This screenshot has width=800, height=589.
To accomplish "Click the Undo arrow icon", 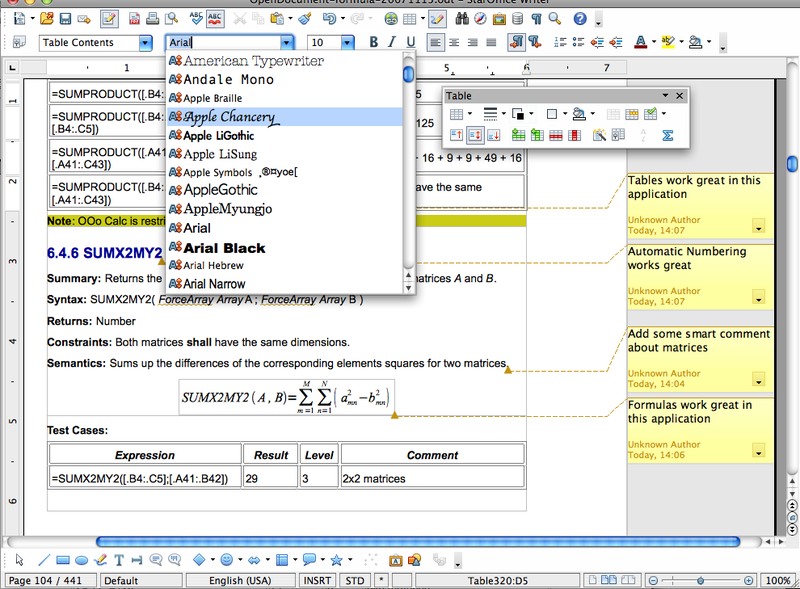I will (x=329, y=19).
